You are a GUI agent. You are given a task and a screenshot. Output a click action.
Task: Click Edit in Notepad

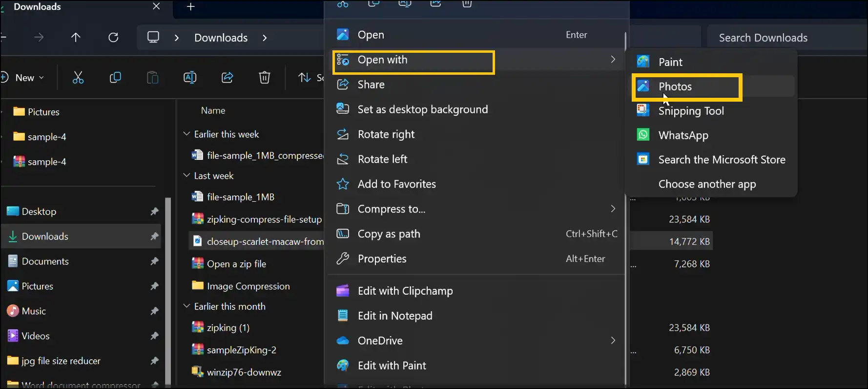tap(476, 316)
